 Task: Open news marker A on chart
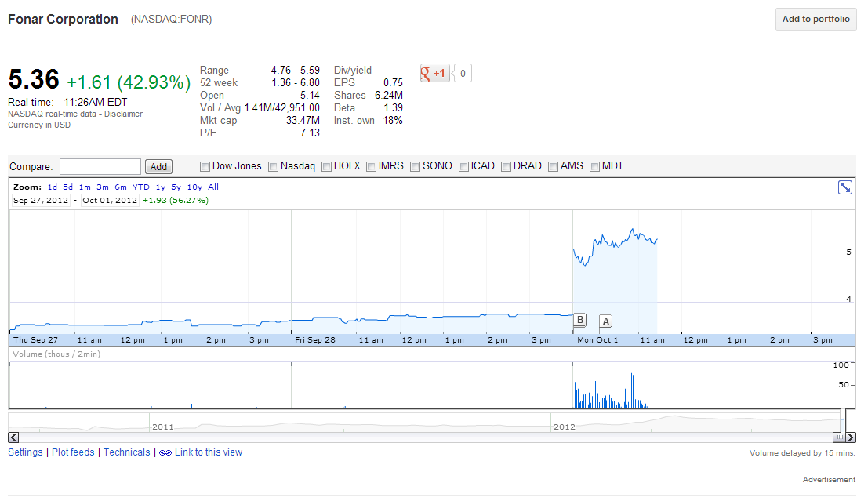605,321
